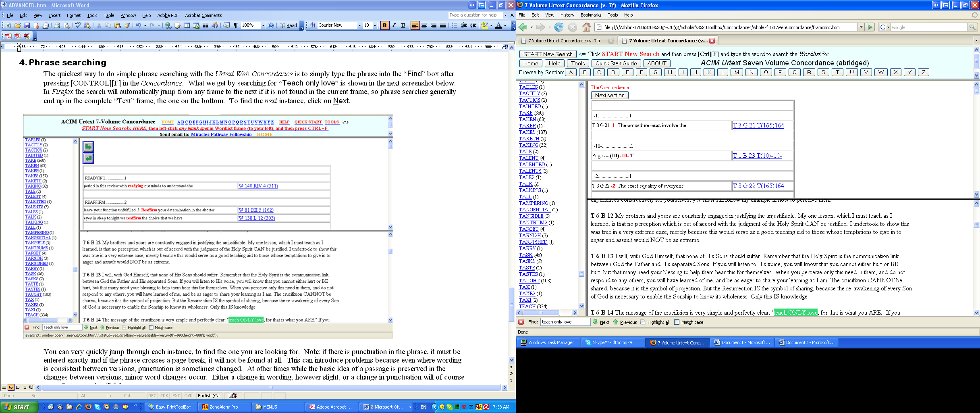The image size is (980, 413).
Task: Toggle Justify alignment in Word toolbar
Action: pos(442,25)
